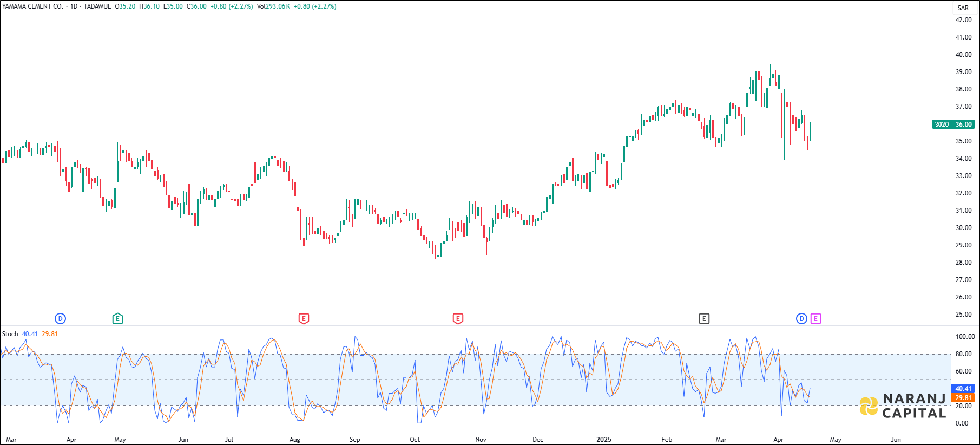Click the Feb label on time axis
Screen dimensions: 980x445
pos(667,440)
